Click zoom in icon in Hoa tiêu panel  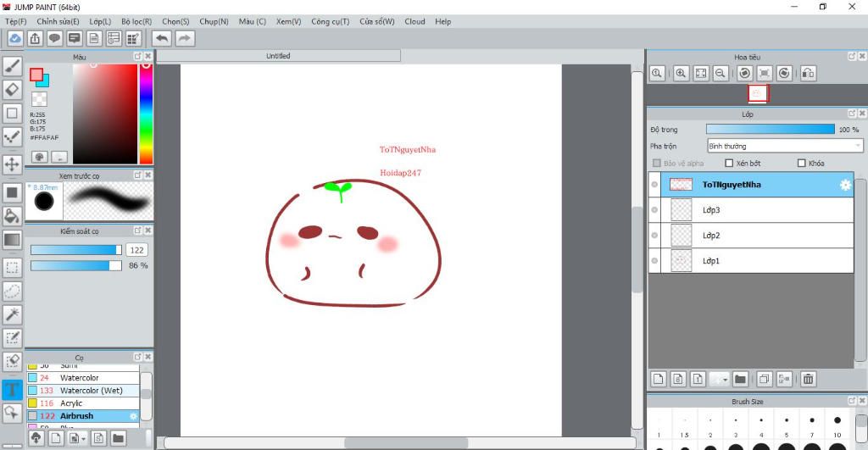(x=681, y=73)
